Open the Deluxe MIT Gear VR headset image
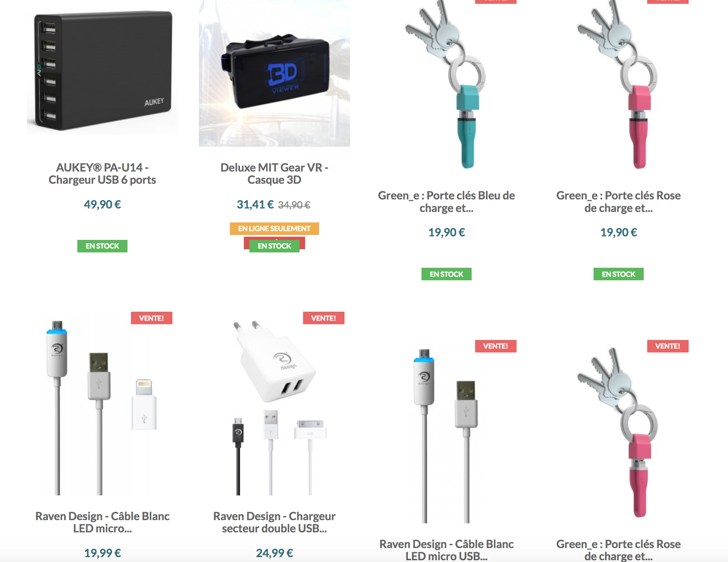This screenshot has height=562, width=728. [274, 73]
